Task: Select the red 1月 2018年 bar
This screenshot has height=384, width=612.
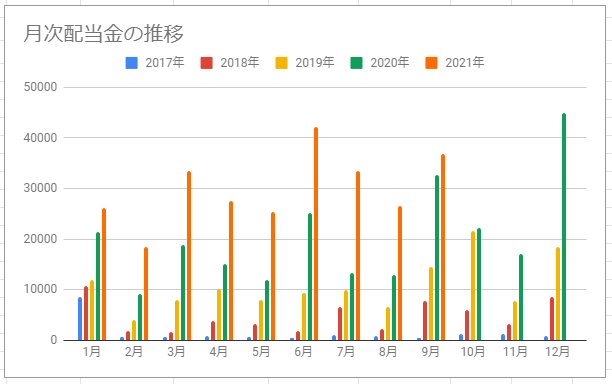Action: click(86, 313)
